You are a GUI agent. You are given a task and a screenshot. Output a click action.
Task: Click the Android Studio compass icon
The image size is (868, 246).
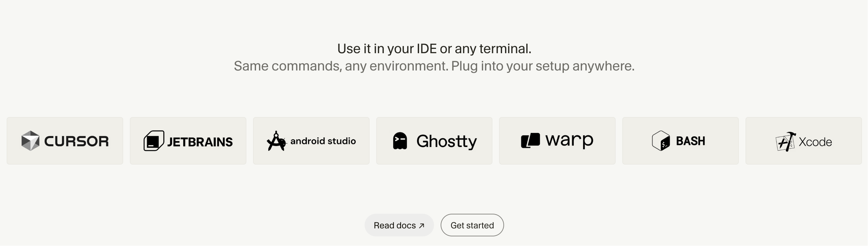click(x=276, y=141)
